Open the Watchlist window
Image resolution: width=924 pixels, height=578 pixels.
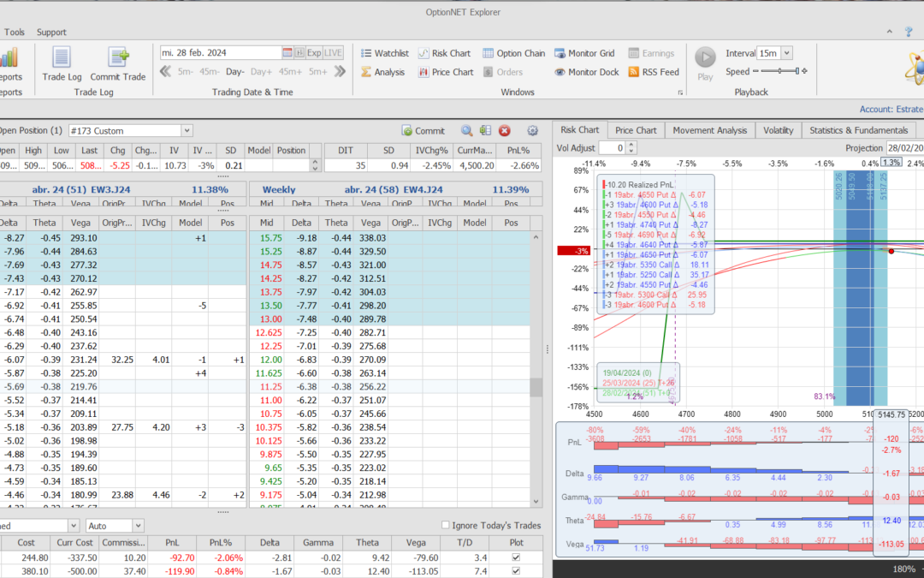384,52
